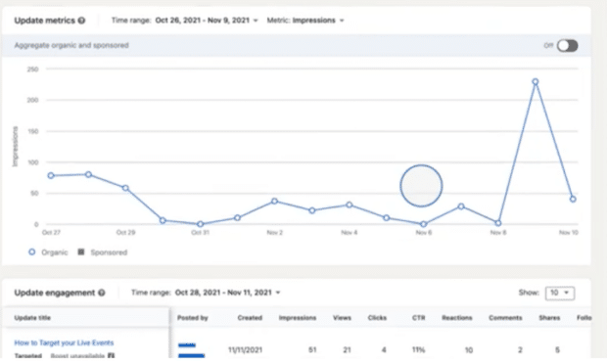Select the Nov 8 data point on chart
The height and width of the screenshot is (364, 607).
coord(498,223)
